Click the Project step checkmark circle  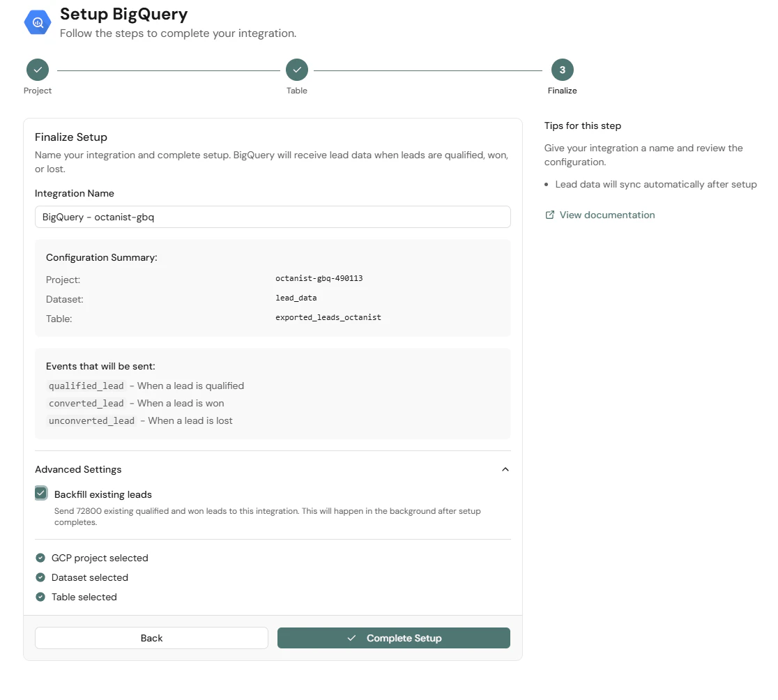(x=38, y=70)
